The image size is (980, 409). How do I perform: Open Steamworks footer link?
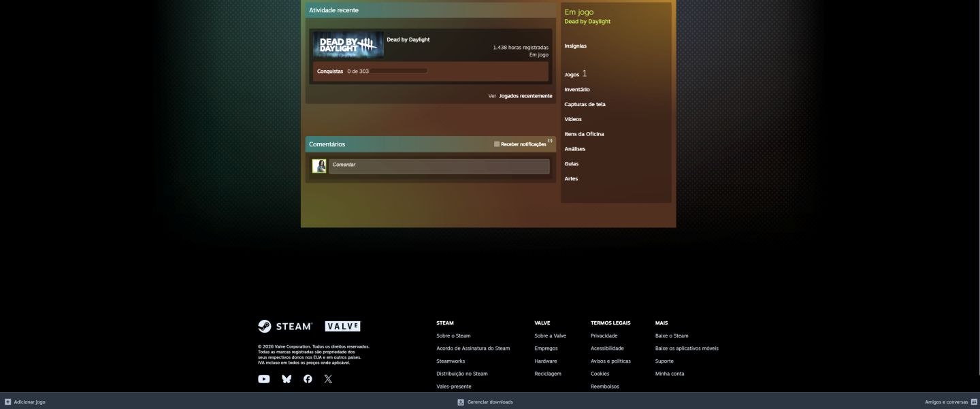point(451,361)
